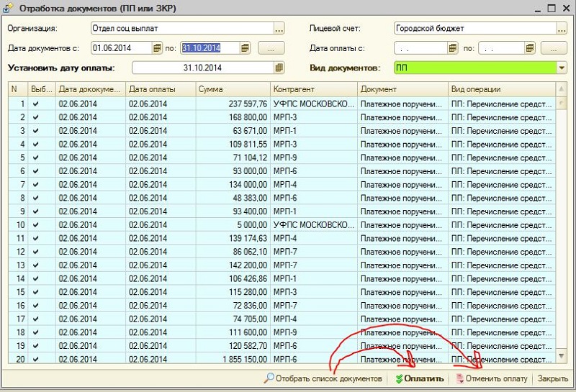The width and height of the screenshot is (576, 392).
Task: Click the Отменить оплату button
Action: 492,378
